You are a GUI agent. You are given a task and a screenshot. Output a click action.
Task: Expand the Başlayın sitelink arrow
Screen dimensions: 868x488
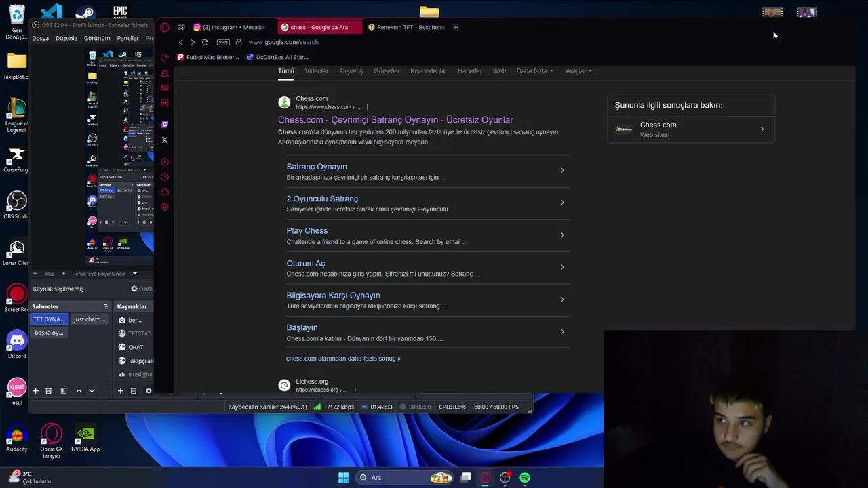(x=561, y=331)
